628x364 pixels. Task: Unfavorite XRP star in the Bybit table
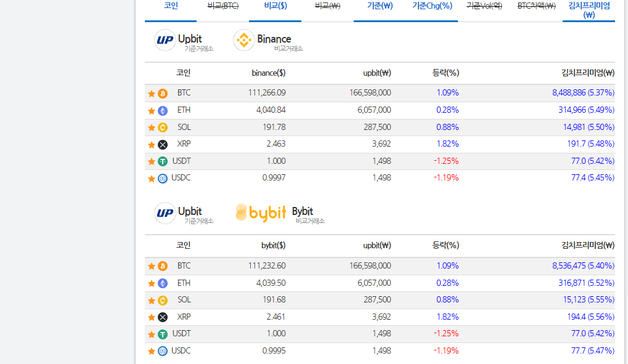pyautogui.click(x=152, y=317)
